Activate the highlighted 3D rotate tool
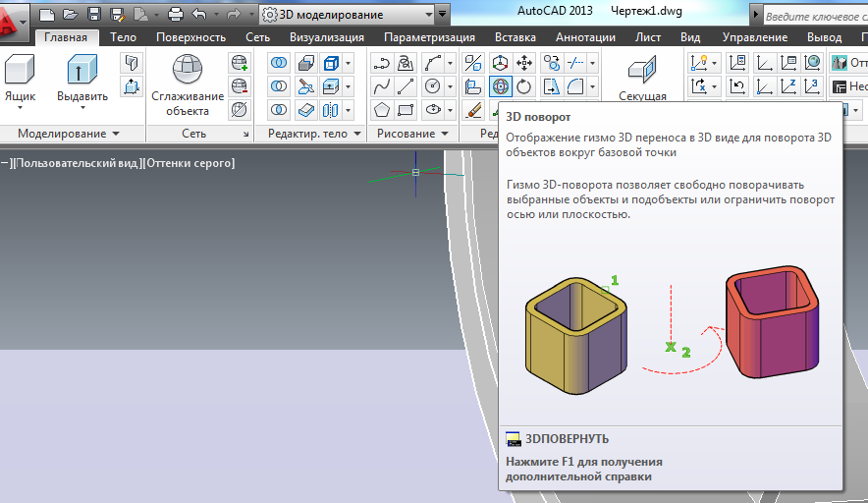 click(x=501, y=86)
